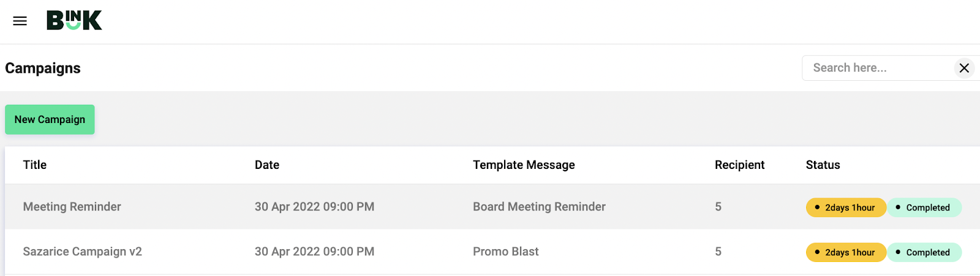The image size is (980, 276).
Task: Clear search with the X icon
Action: [x=963, y=68]
